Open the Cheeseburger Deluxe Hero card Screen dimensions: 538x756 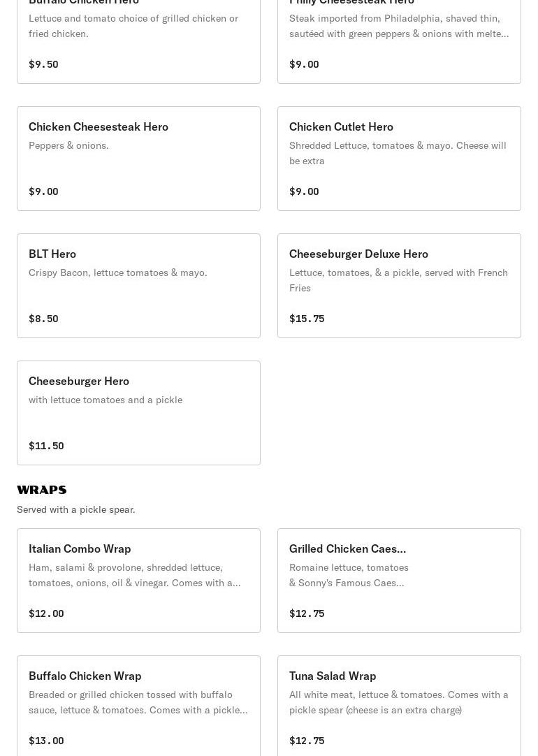pyautogui.click(x=399, y=286)
